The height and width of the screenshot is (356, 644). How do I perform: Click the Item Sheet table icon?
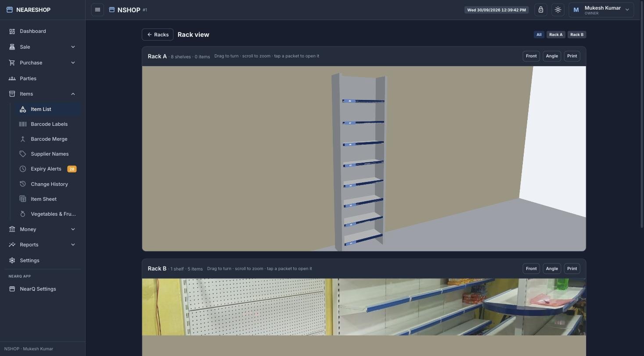click(23, 199)
